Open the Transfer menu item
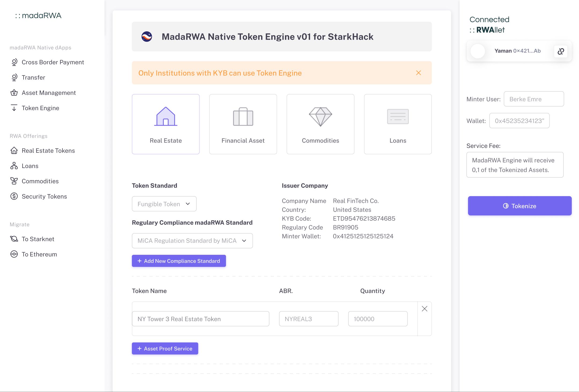The width and height of the screenshot is (579, 392). (28, 77)
